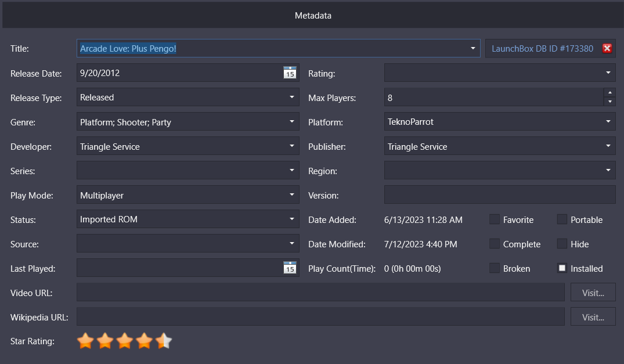
Task: Click the Max Players value field
Action: tap(494, 98)
